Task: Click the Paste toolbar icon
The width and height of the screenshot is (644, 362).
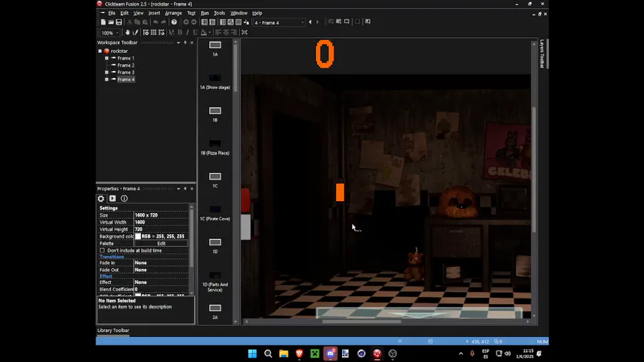Action: pyautogui.click(x=145, y=22)
